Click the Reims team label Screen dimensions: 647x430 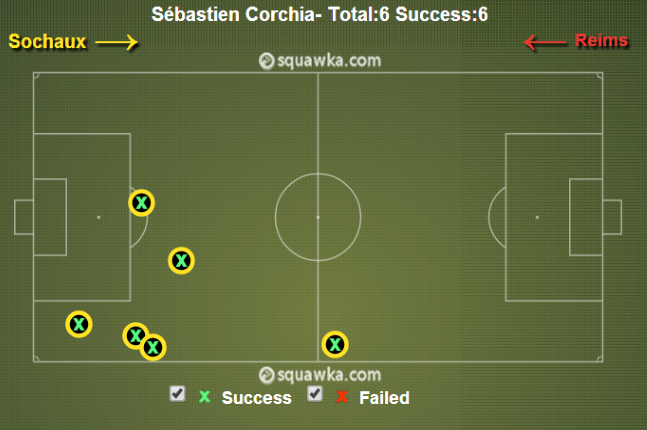coord(602,40)
